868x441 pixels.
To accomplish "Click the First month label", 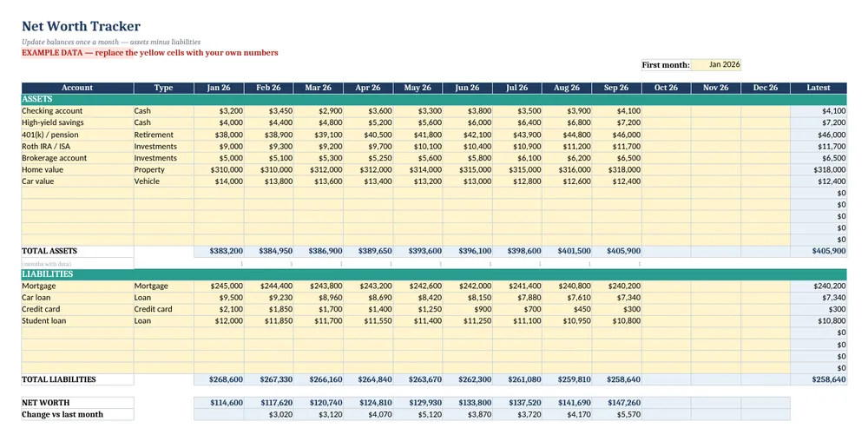I will tap(666, 65).
